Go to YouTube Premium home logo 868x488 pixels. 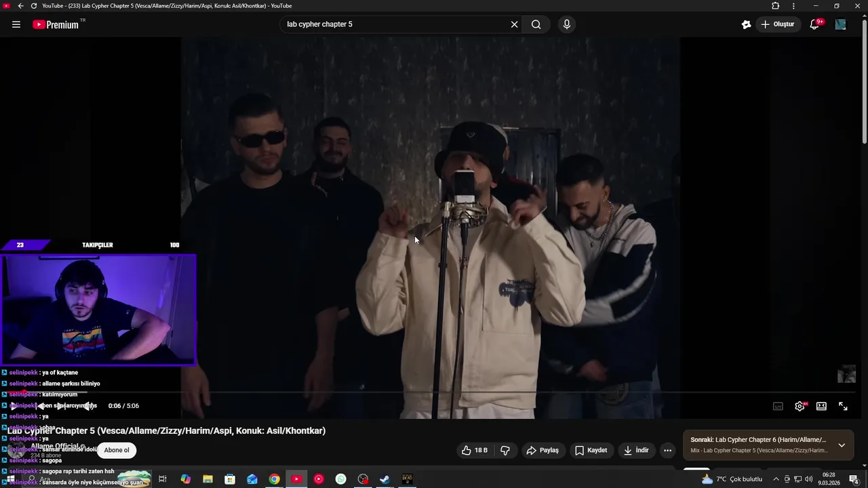(57, 24)
